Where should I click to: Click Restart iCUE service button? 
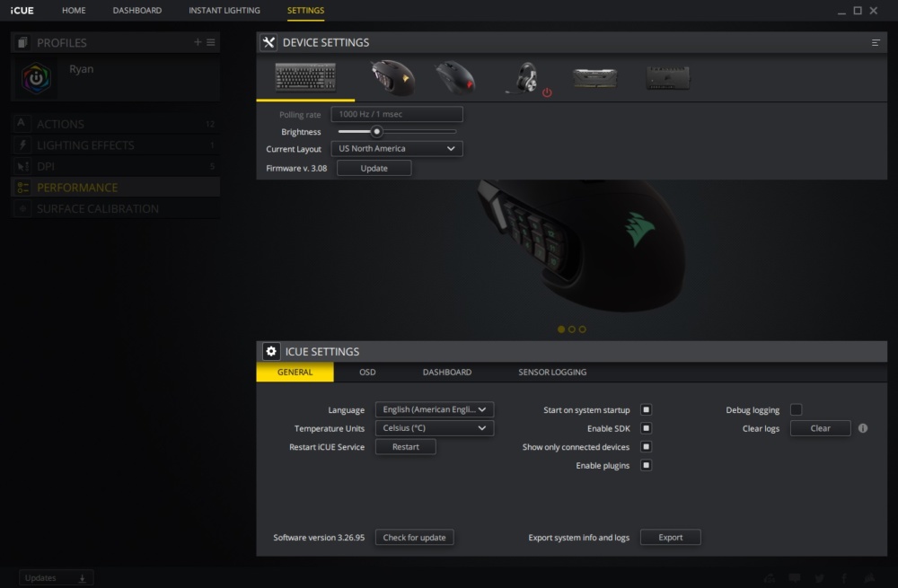pyautogui.click(x=406, y=446)
